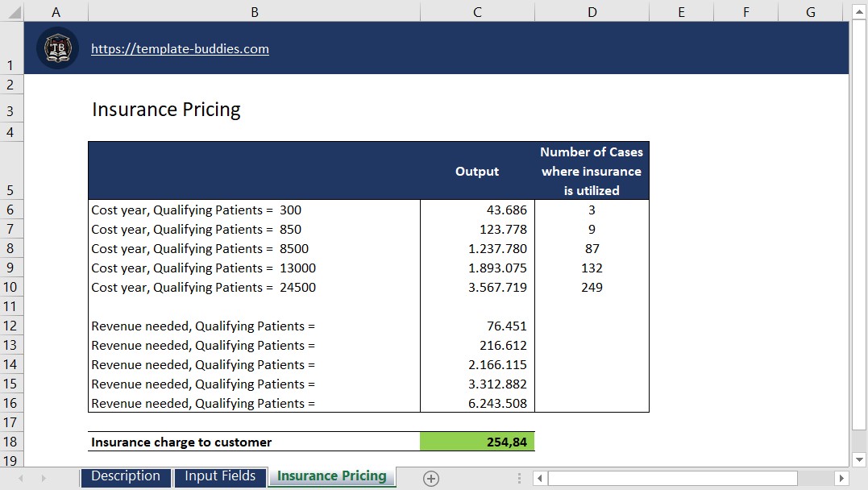The height and width of the screenshot is (490, 868).
Task: Select all cells using the corner button
Action: tap(10, 10)
